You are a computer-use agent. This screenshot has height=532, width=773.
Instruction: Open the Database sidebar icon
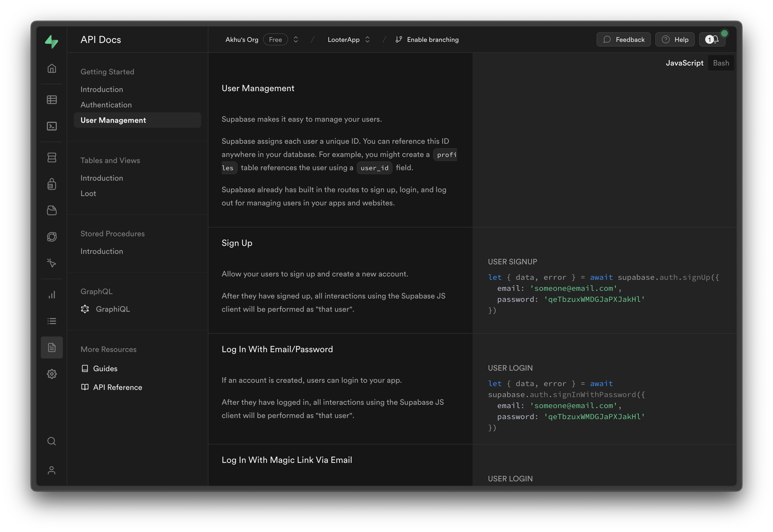[52, 157]
